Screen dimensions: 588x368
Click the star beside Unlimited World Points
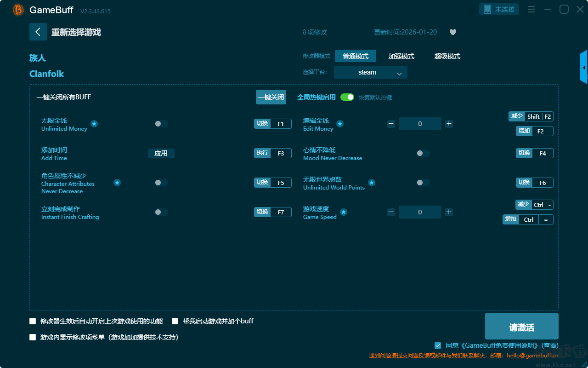[x=372, y=183]
